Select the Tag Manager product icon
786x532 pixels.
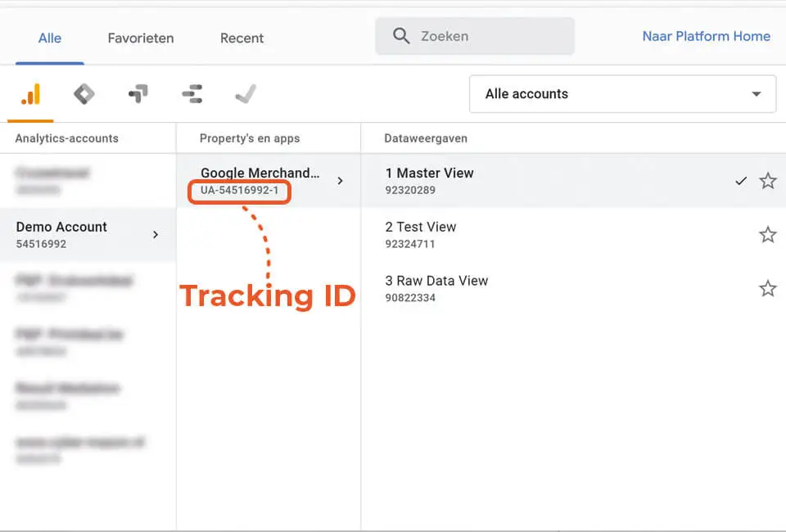pos(138,93)
